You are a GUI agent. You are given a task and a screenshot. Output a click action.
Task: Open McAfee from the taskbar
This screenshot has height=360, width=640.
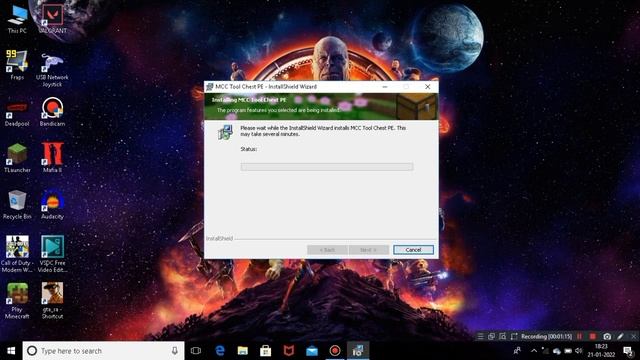(289, 351)
